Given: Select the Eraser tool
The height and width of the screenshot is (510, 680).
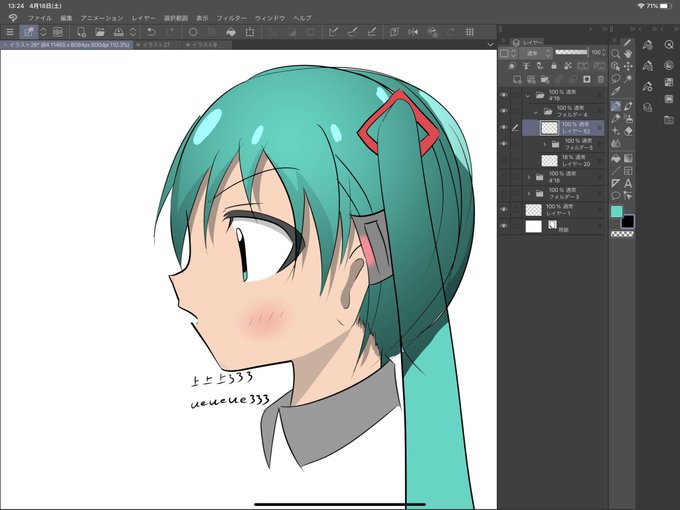Looking at the screenshot, I should [628, 131].
